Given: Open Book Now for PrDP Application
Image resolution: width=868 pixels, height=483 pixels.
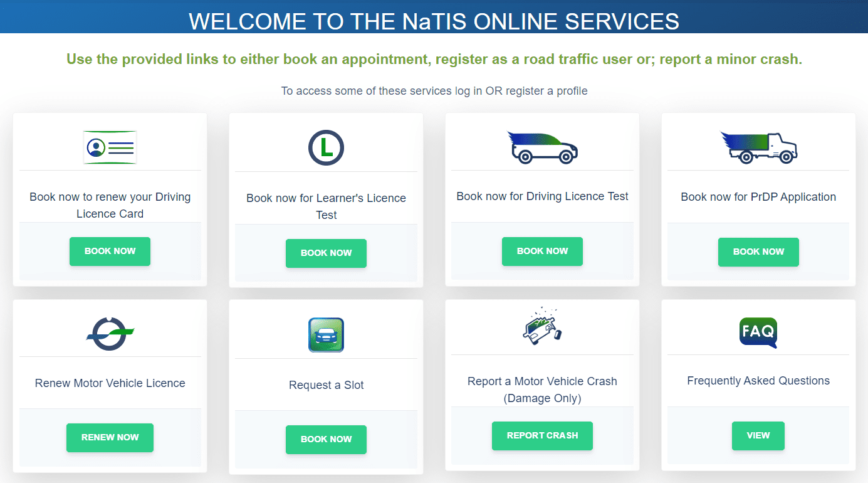Looking at the screenshot, I should (758, 252).
